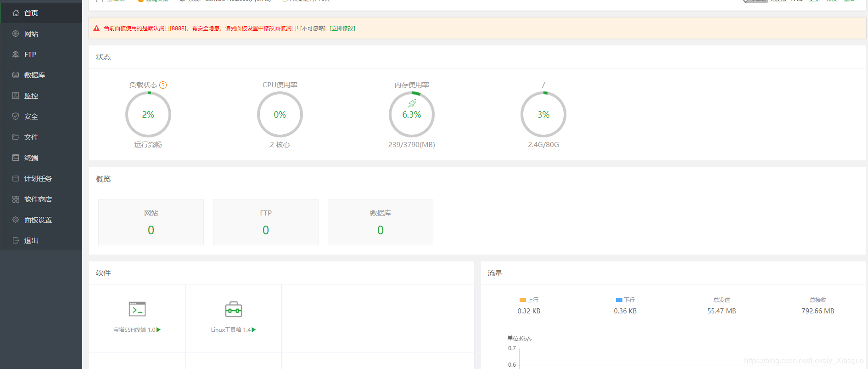
Task: Click the 2.4G/80G disk usage text
Action: point(543,145)
